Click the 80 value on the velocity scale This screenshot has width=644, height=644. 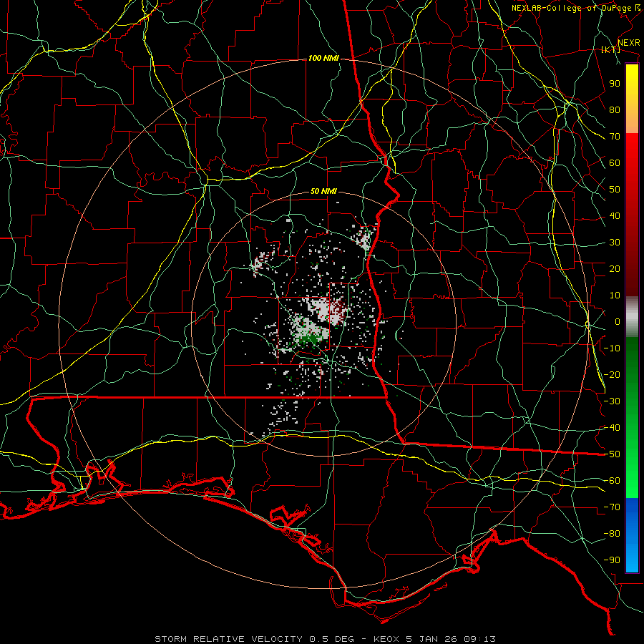(x=615, y=109)
